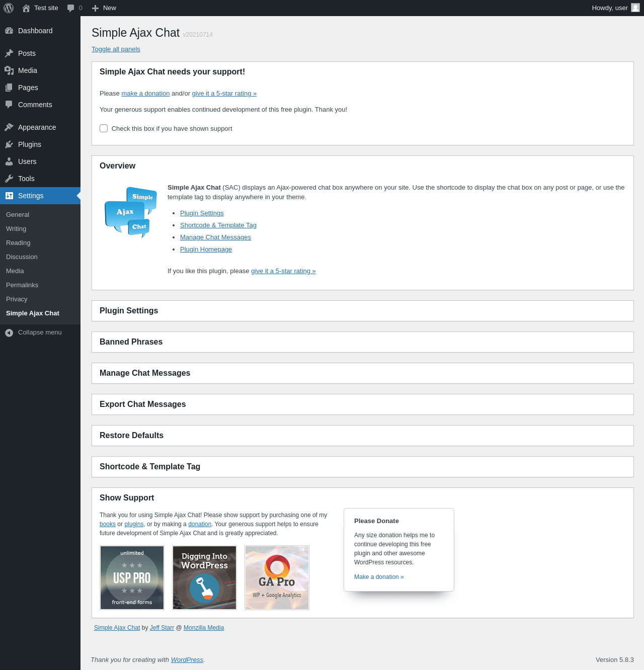The height and width of the screenshot is (670, 644).
Task: Open Media settings submenu item
Action: coord(40,271)
